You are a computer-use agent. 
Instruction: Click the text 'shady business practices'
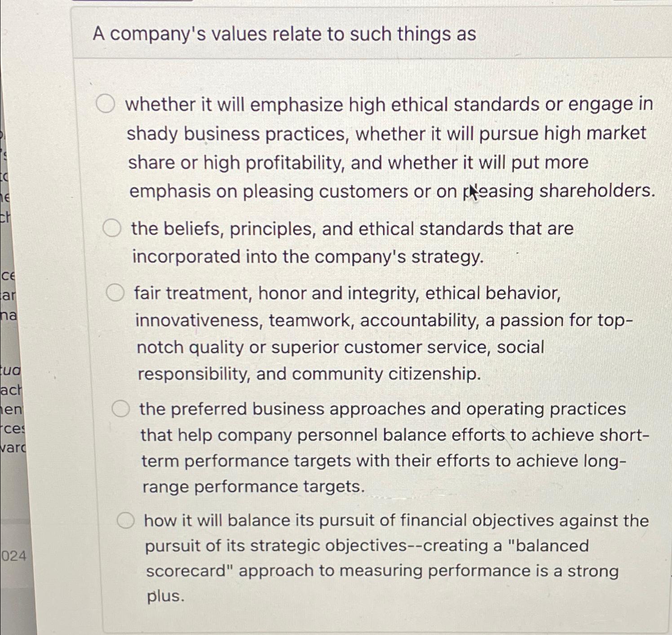(239, 133)
